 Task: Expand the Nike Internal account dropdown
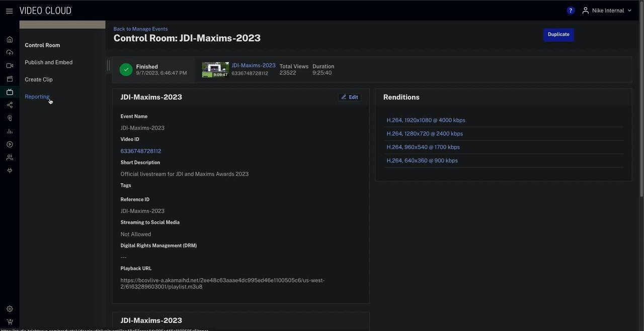[607, 11]
